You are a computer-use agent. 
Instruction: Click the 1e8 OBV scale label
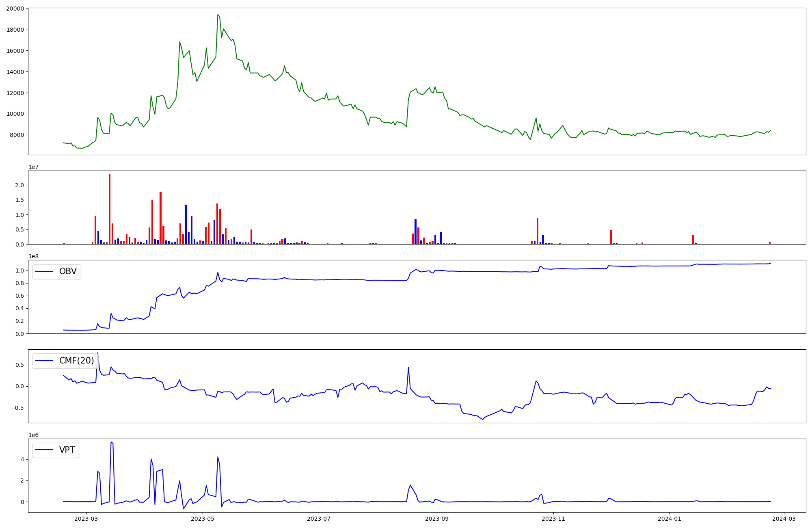pyautogui.click(x=33, y=256)
